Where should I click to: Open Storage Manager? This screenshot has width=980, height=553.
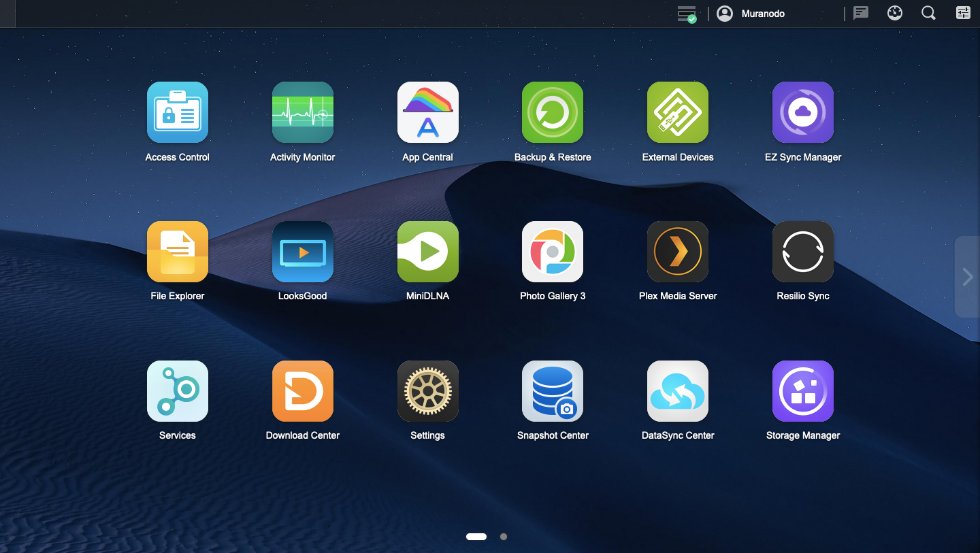pos(803,391)
